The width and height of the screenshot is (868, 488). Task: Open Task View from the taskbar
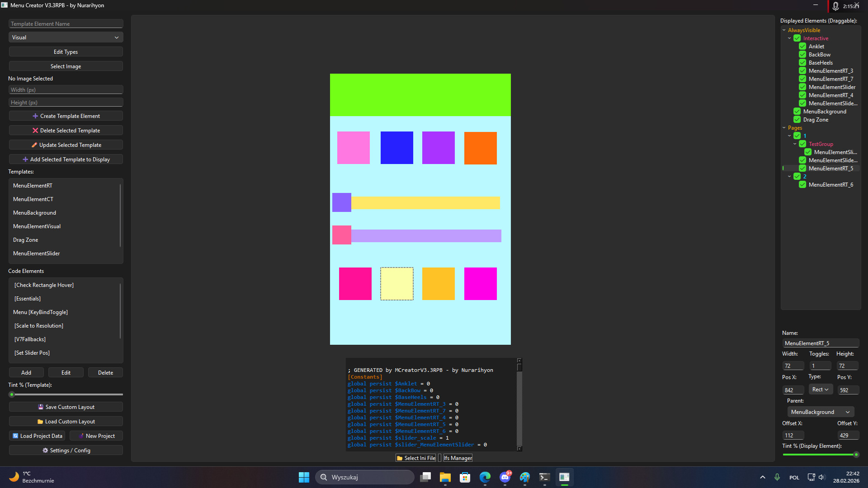coord(425,477)
